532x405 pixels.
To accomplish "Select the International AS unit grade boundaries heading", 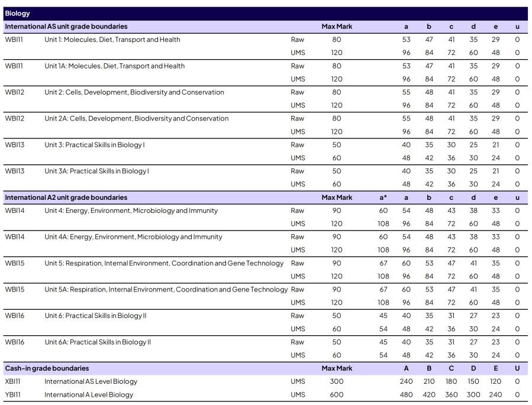I will 66,27.
